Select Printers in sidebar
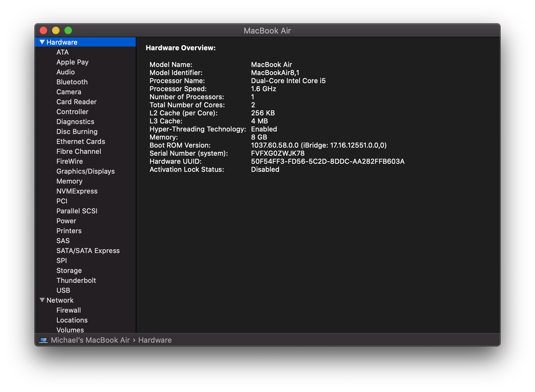535x392 pixels. tap(69, 231)
